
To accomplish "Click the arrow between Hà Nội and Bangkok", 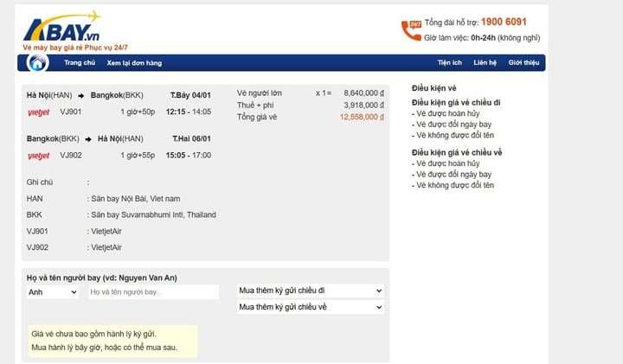I will [81, 94].
